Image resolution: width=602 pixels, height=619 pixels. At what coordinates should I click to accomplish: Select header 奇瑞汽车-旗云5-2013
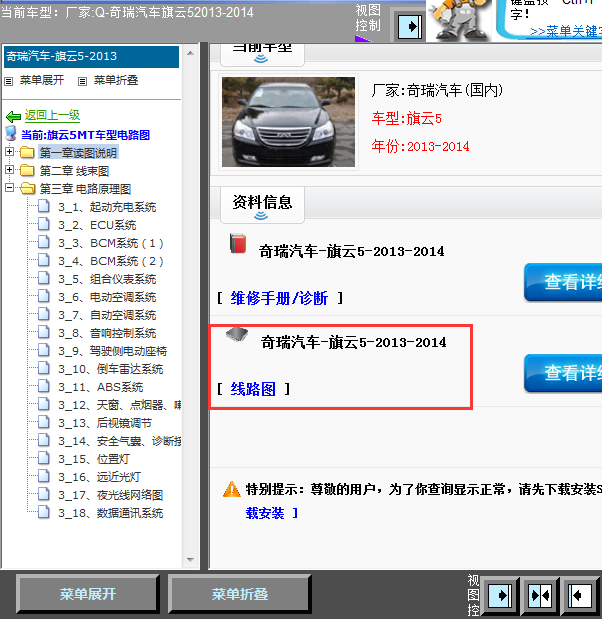91,56
